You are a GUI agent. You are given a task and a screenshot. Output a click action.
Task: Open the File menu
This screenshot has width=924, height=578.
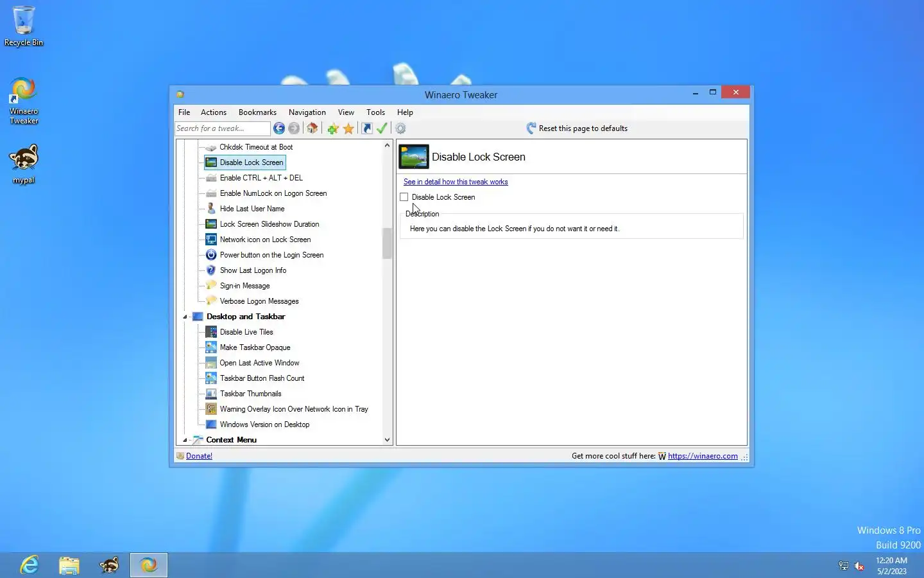[184, 112]
